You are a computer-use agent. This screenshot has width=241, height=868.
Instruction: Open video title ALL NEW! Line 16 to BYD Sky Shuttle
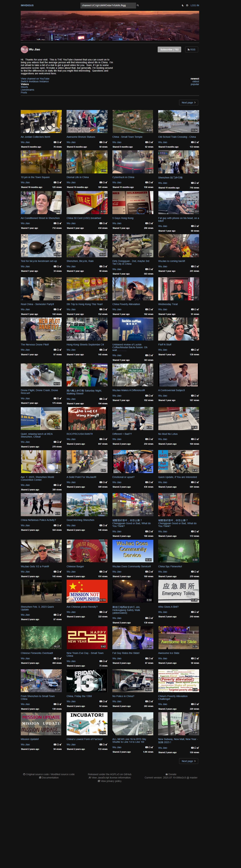129,740
